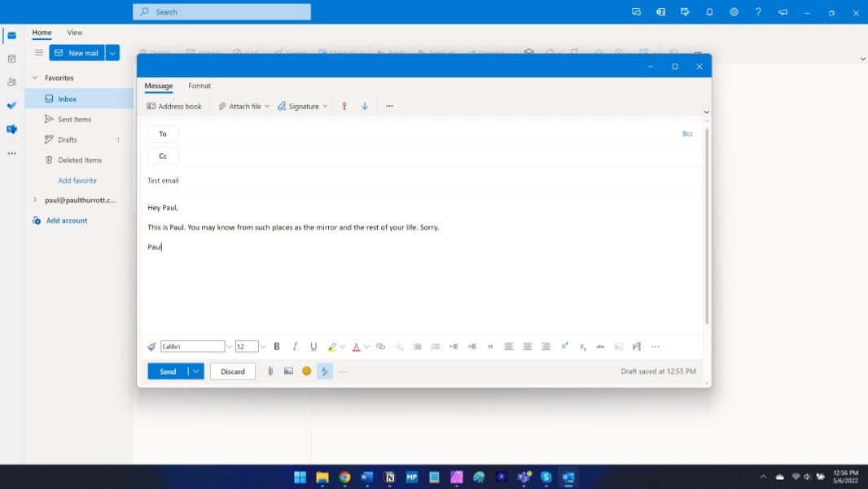
Task: Switch to the Format tab
Action: click(x=199, y=86)
